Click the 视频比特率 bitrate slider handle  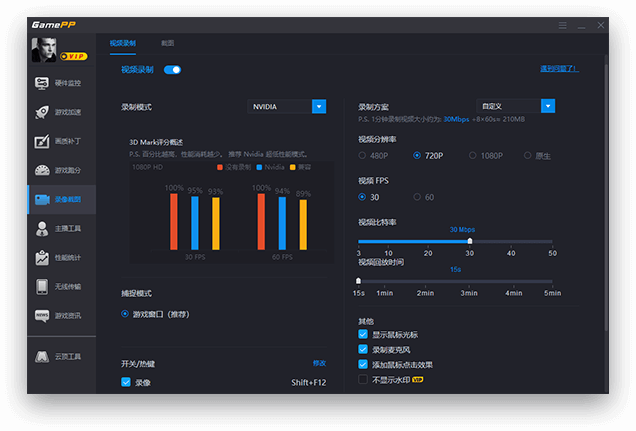pos(470,241)
